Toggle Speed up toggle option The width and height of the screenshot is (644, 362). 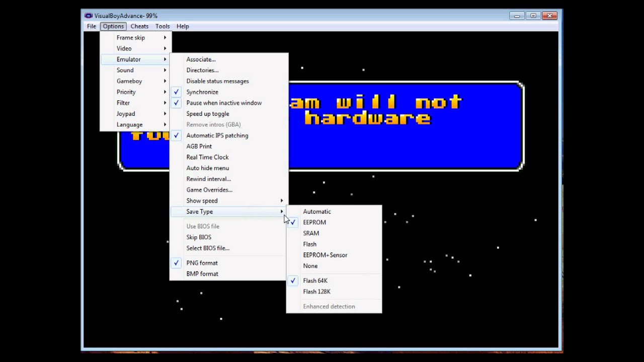tap(229, 114)
